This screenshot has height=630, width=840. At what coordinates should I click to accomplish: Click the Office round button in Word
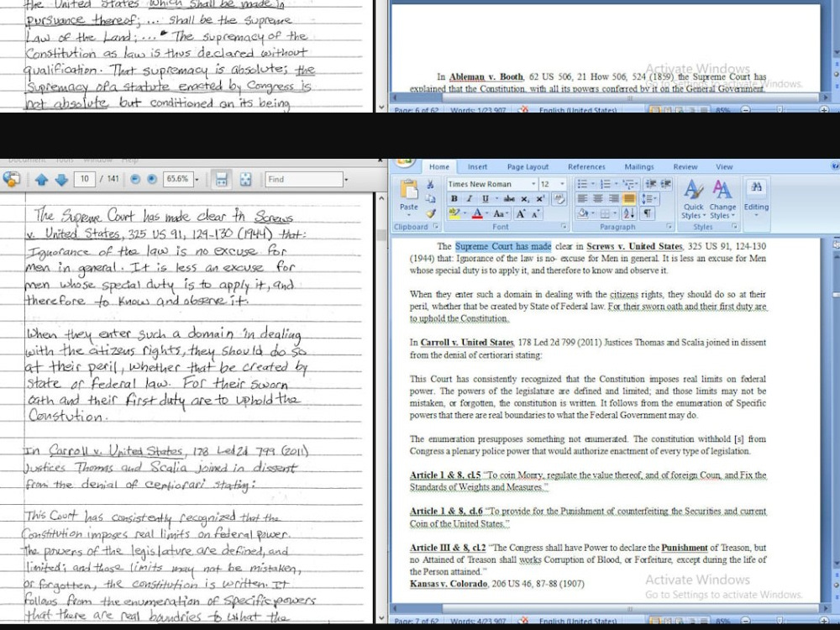(405, 160)
